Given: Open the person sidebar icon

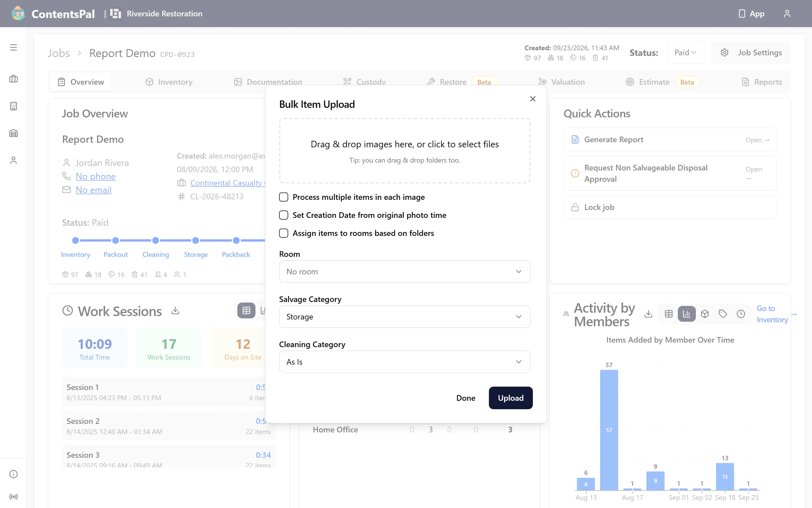Looking at the screenshot, I should [x=14, y=160].
